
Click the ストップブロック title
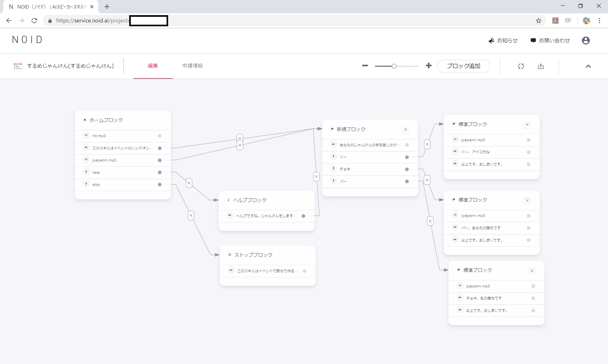pyautogui.click(x=253, y=255)
